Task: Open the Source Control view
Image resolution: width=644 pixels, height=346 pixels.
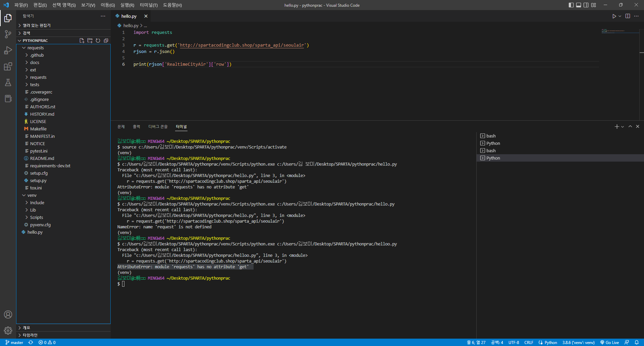Action: [8, 34]
